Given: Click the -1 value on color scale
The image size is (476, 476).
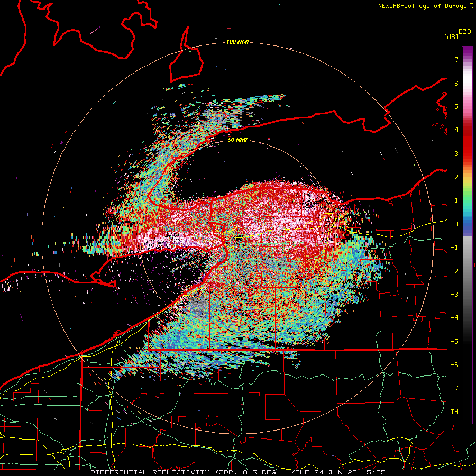Looking at the screenshot, I should click(454, 248).
